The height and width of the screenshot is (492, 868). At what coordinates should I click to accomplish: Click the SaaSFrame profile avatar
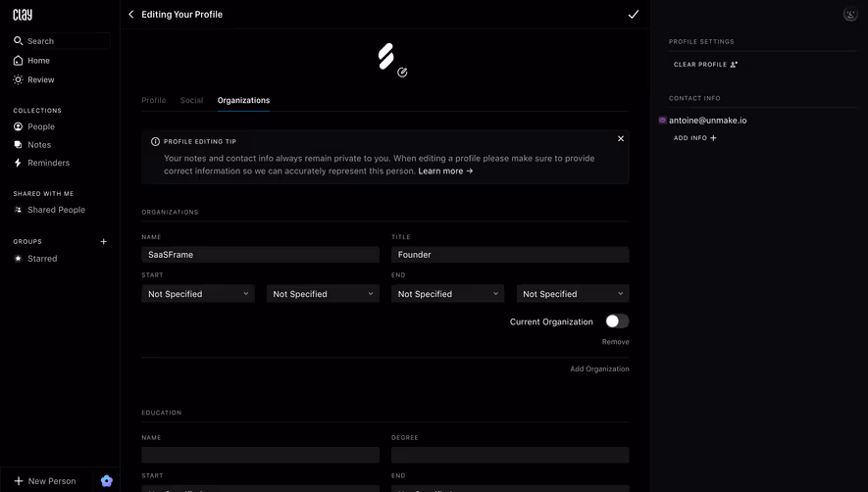pos(385,57)
